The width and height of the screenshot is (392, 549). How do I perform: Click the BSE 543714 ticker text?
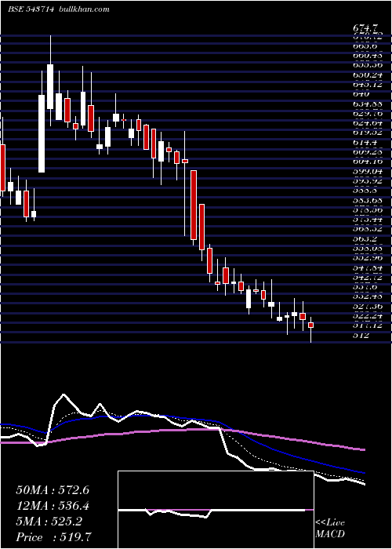click(x=31, y=9)
